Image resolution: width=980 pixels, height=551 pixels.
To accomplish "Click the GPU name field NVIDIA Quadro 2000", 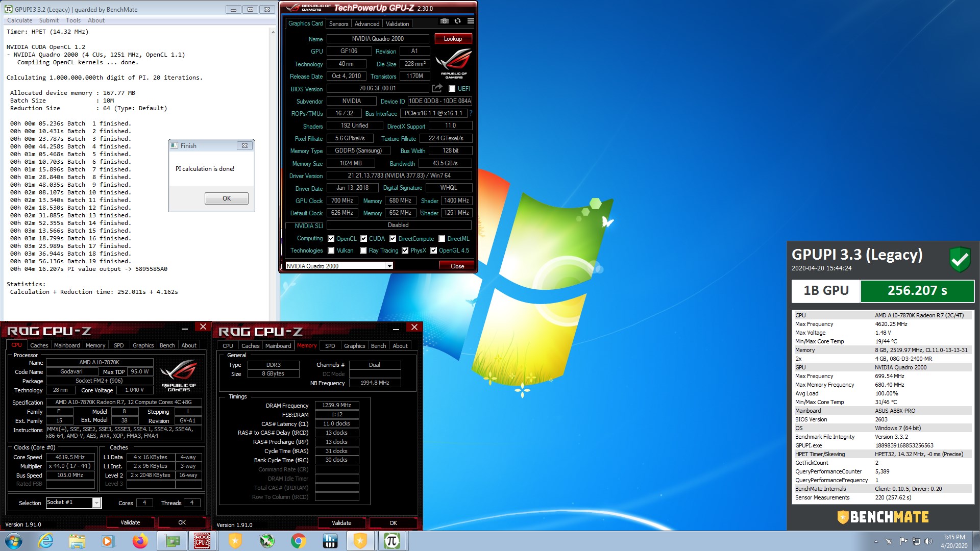I will click(x=378, y=39).
